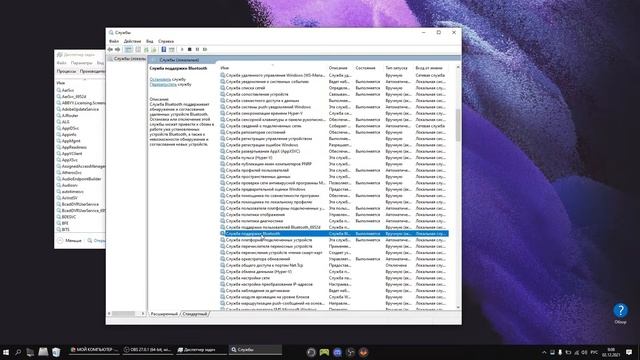This screenshot has width=640, height=360.
Task: Click the Back arrow in Services toolbar
Action: pos(110,49)
